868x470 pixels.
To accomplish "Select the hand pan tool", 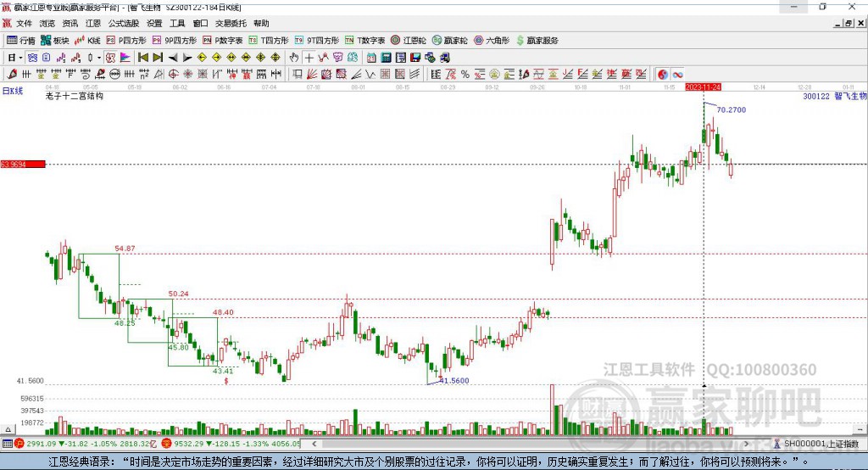I will [293, 57].
